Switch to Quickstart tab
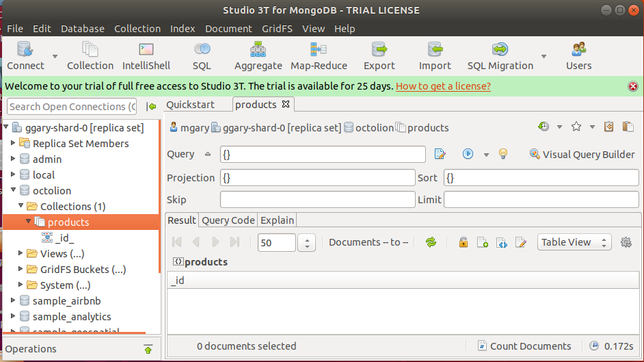644x362 pixels. pos(190,105)
